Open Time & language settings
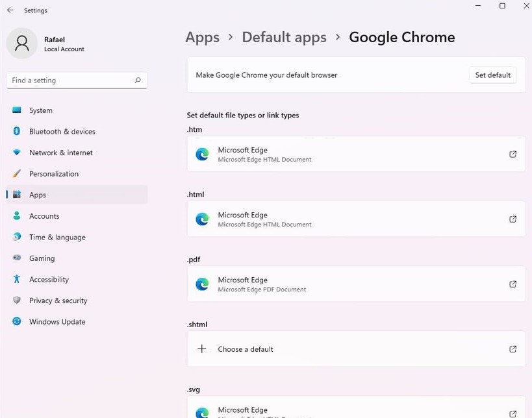This screenshot has height=418, width=532. pyautogui.click(x=77, y=237)
